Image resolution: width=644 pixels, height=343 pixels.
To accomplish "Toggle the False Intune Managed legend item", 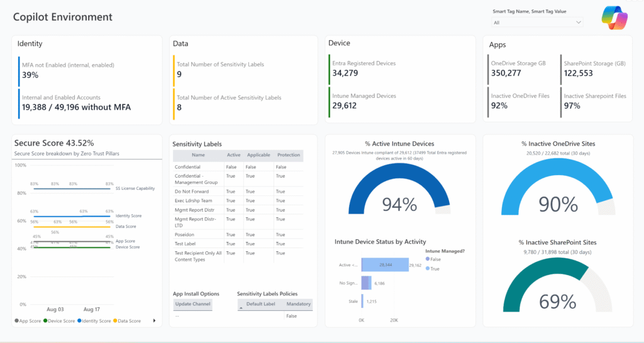I will point(429,258).
